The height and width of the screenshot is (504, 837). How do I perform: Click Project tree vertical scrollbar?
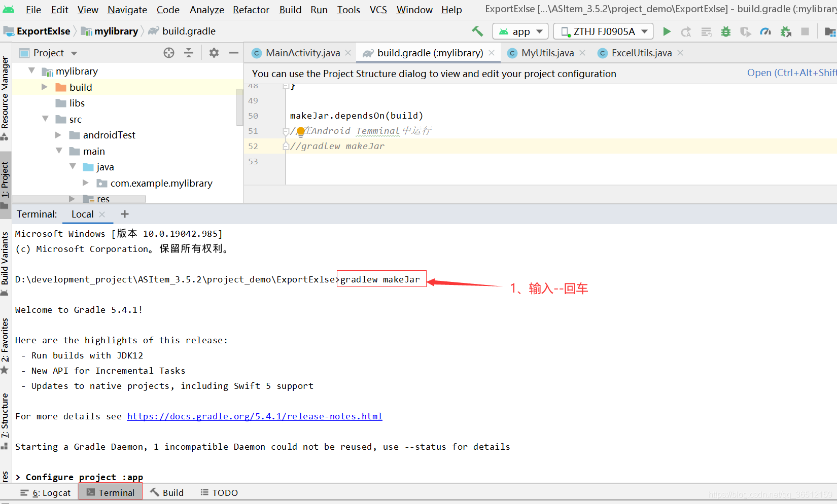(240, 106)
